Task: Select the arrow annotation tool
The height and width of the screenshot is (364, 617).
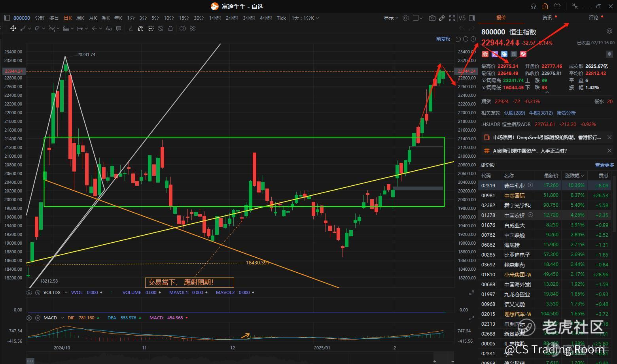Action: coord(94,28)
